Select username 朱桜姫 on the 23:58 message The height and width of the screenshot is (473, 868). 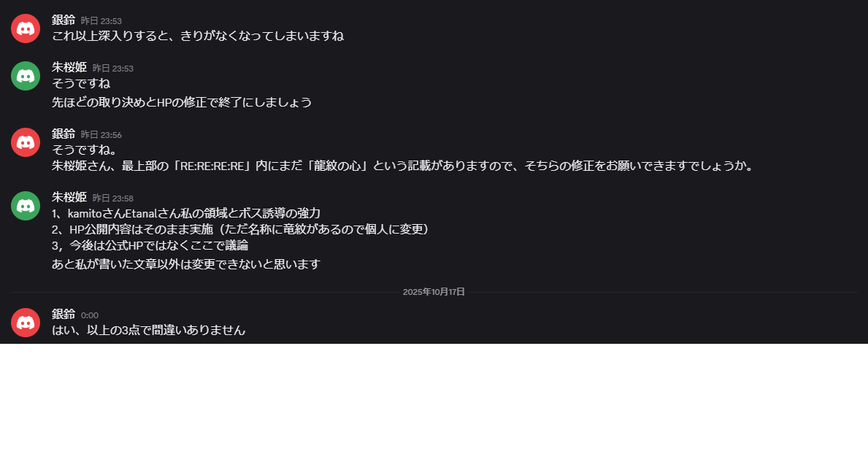[x=69, y=197]
